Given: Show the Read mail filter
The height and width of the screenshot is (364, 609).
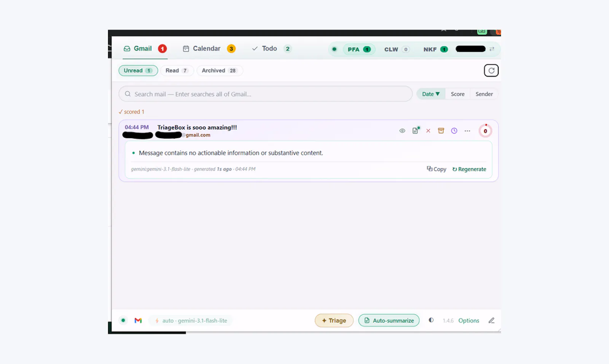Looking at the screenshot, I should coord(177,71).
